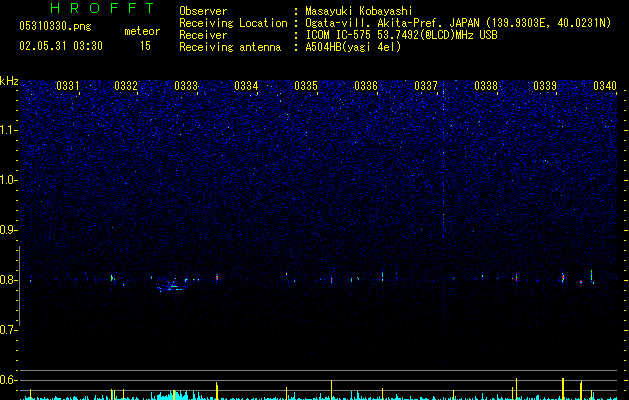The width and height of the screenshot is (629, 400).
Task: Select antenna value A504HB(yagi 4el)
Action: (353, 47)
